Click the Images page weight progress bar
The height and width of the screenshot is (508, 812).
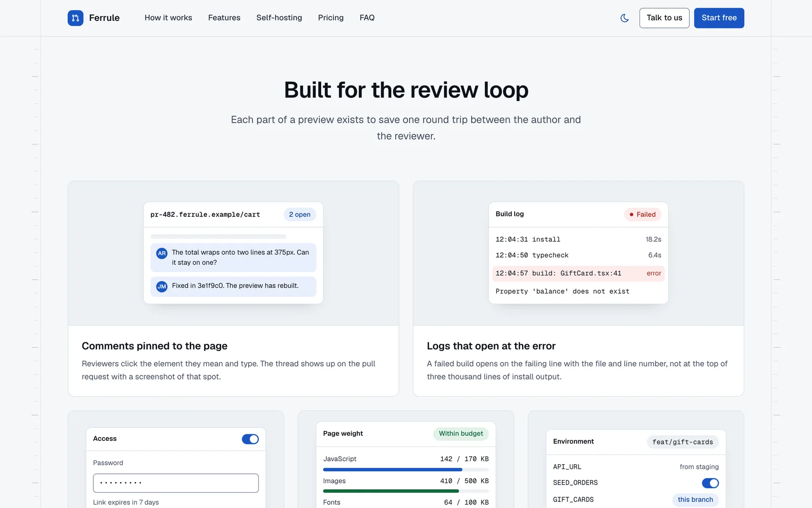[406, 491]
